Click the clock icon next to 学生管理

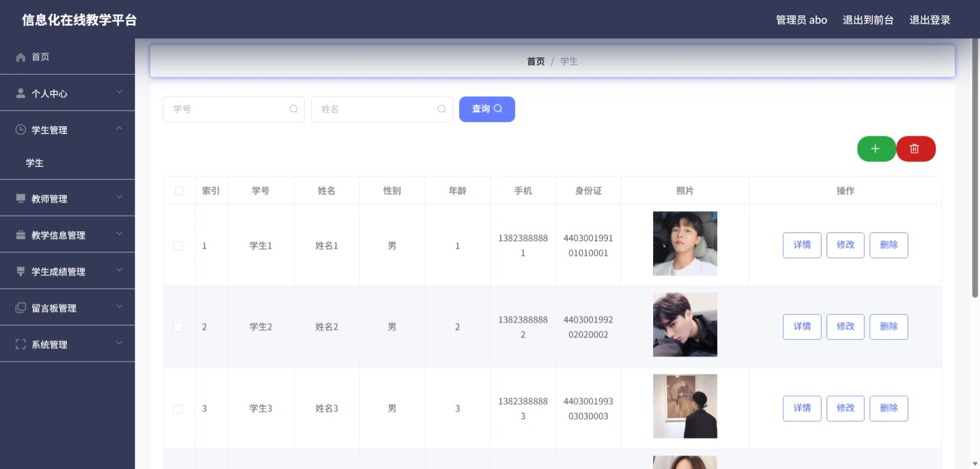(21, 129)
